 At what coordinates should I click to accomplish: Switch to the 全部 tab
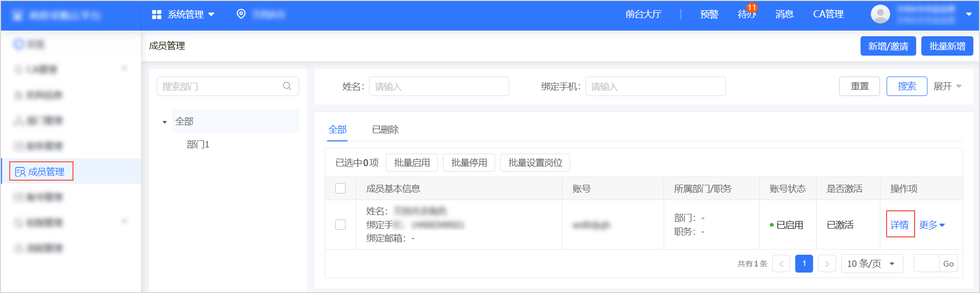tap(337, 130)
